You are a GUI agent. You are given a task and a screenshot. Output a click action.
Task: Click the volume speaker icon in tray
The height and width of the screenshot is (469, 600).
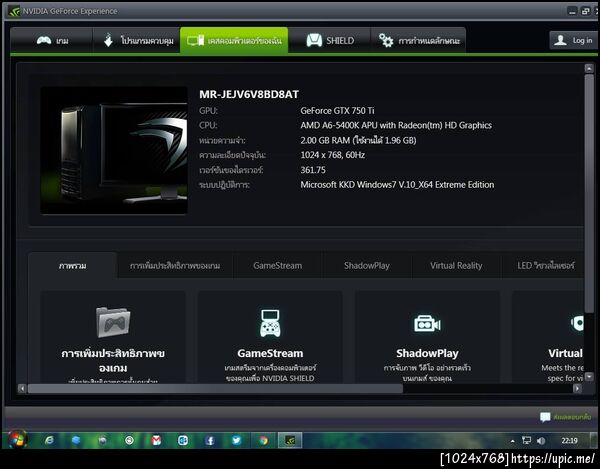pyautogui.click(x=541, y=441)
